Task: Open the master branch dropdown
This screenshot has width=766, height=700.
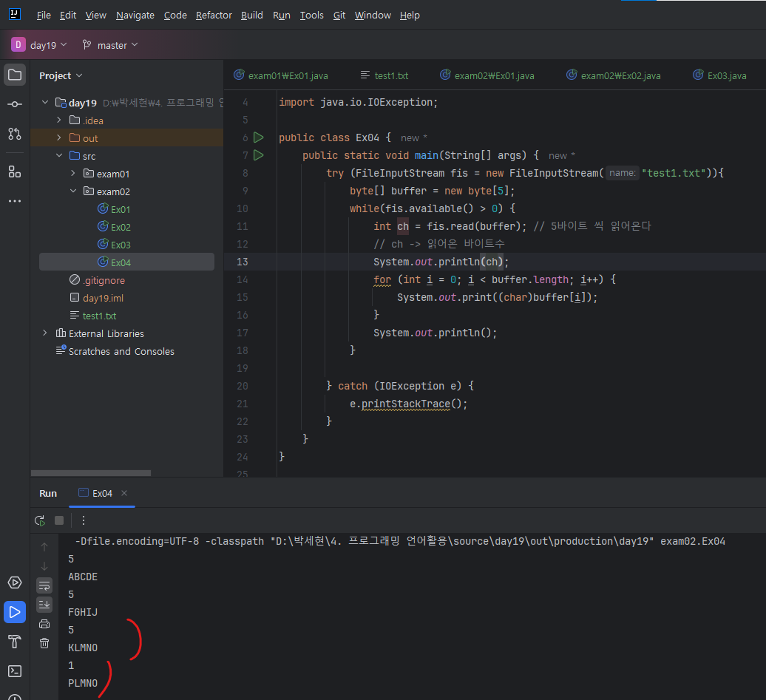Action: click(x=111, y=45)
